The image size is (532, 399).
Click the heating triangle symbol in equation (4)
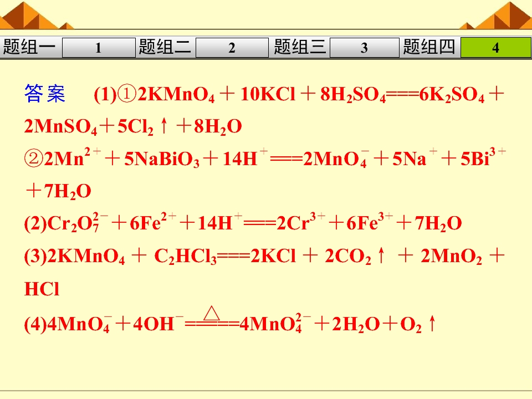tap(212, 313)
